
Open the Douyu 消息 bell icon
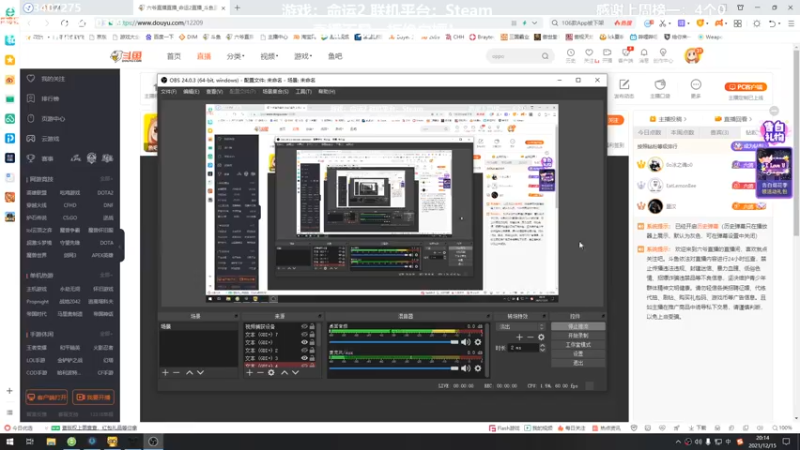point(644,55)
